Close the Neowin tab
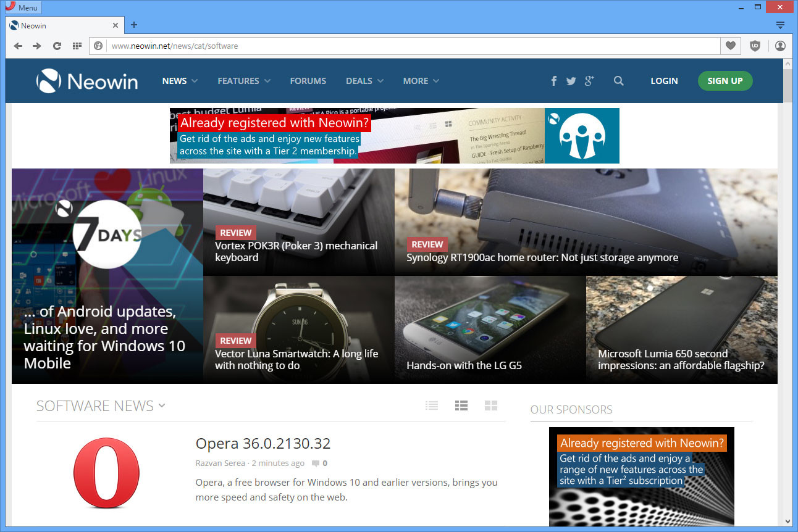 pyautogui.click(x=115, y=25)
